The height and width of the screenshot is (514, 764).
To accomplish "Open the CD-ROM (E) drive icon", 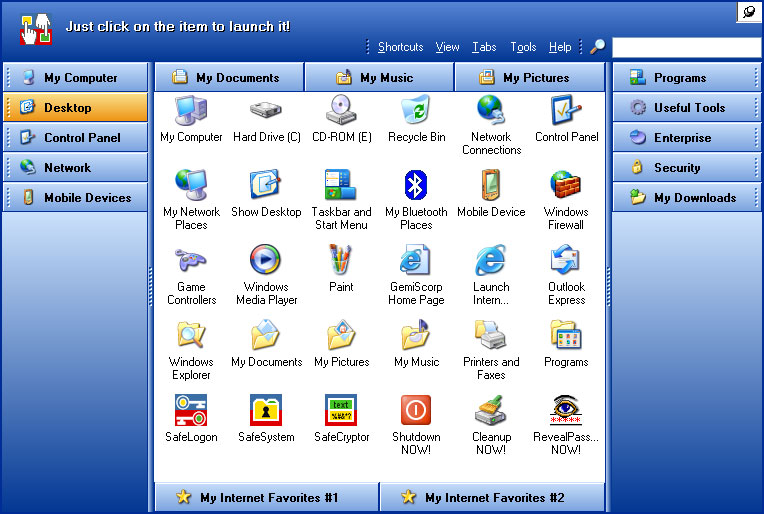I will 341,110.
